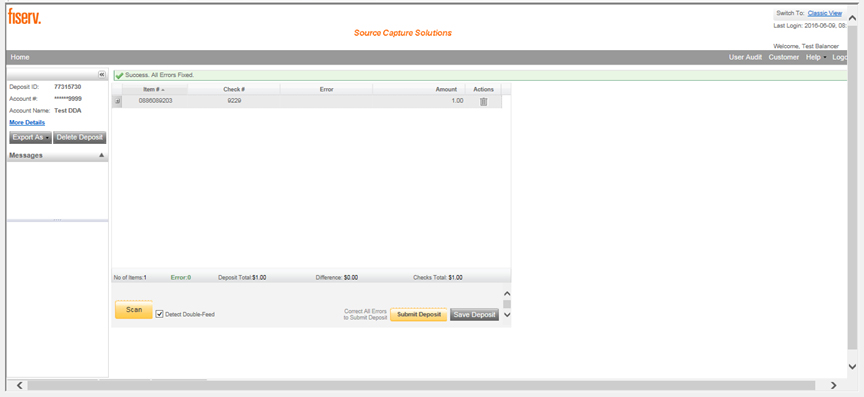This screenshot has height=397, width=864.
Task: Click the Error:0 status text
Action: 181,277
